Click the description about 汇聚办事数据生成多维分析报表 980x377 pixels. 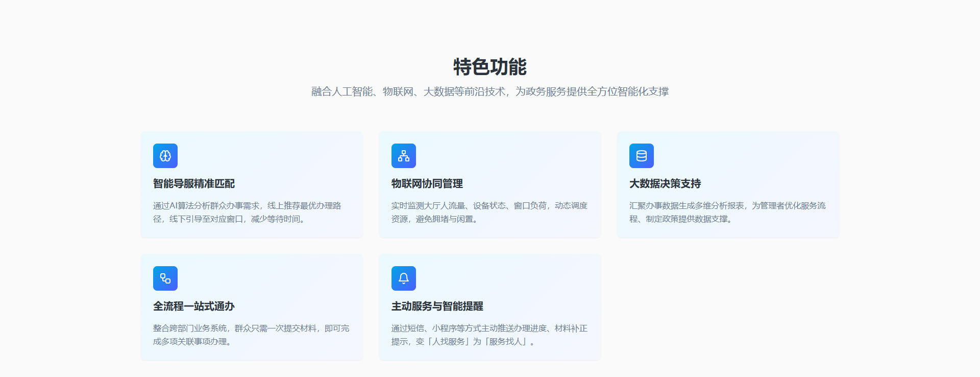pos(727,206)
